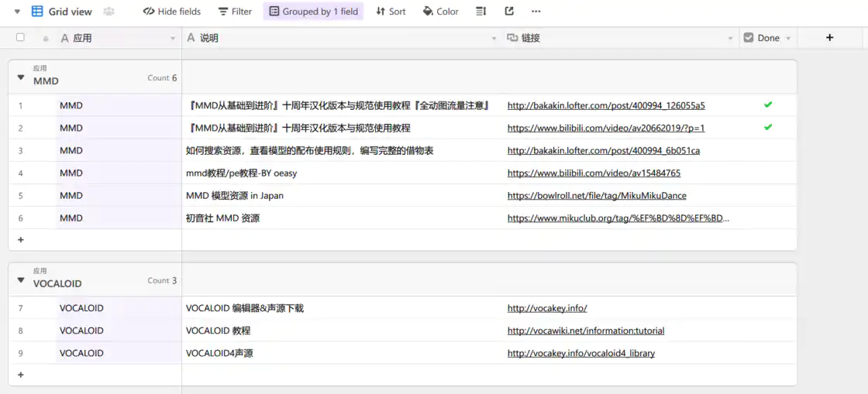Open bilibili video av15484765 link
The height and width of the screenshot is (394, 868).
(x=594, y=173)
